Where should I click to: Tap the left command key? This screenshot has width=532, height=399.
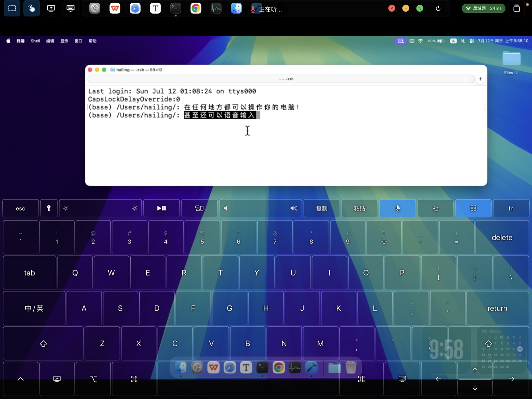(134, 379)
